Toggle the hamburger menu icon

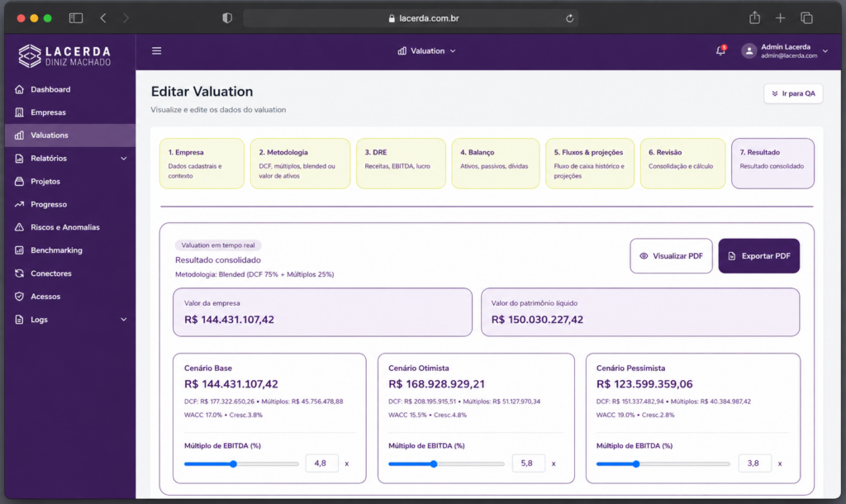click(156, 50)
